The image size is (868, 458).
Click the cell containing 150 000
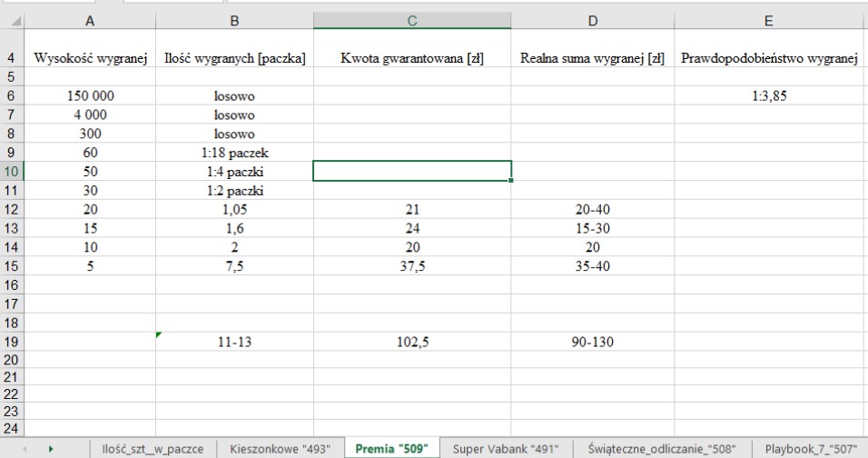click(89, 95)
